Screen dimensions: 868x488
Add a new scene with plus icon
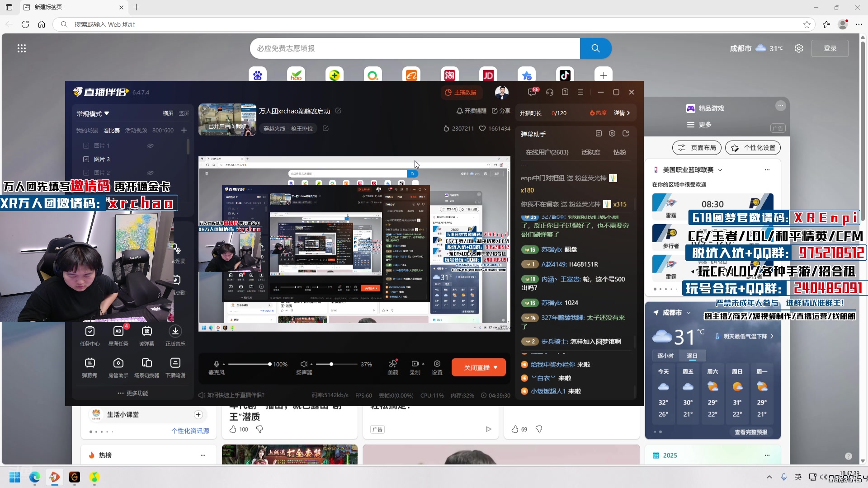[x=184, y=130]
